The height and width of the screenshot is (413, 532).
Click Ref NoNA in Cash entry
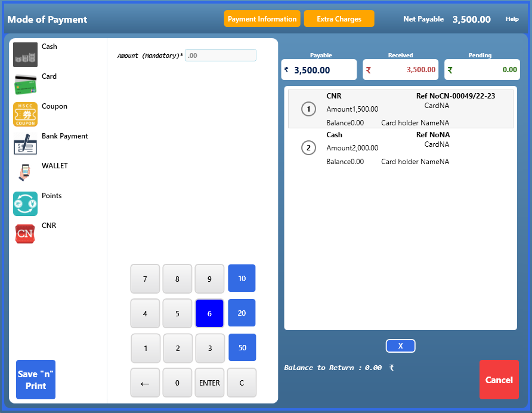(433, 135)
